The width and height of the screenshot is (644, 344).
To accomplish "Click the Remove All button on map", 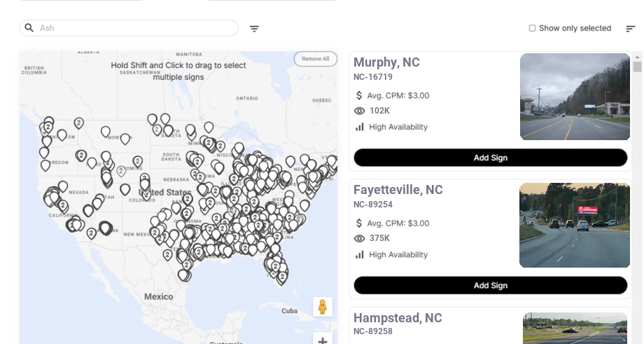I will 315,59.
